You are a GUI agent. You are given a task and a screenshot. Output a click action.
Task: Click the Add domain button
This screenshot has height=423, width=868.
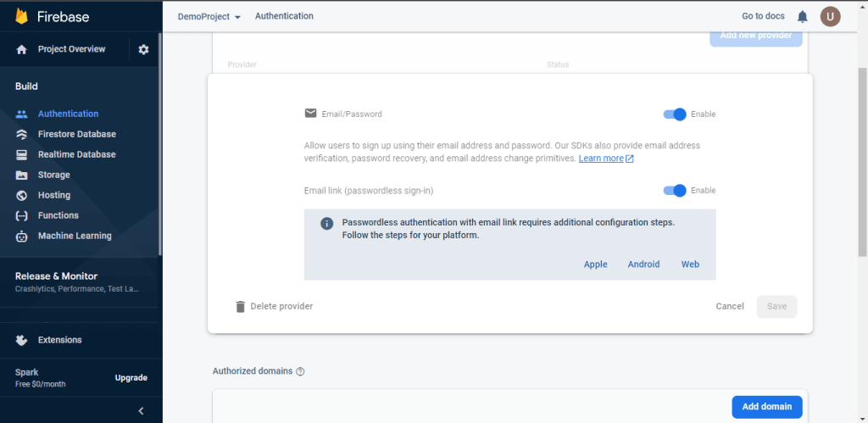766,406
